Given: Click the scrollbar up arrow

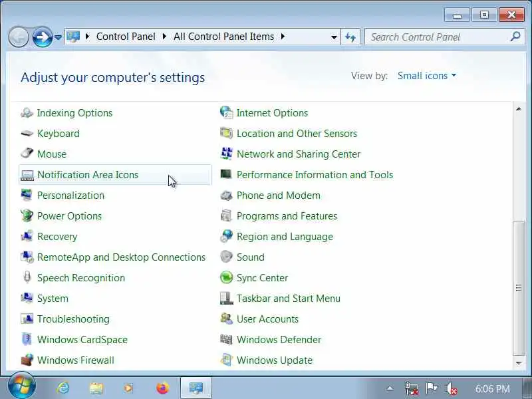Looking at the screenshot, I should 519,109.
